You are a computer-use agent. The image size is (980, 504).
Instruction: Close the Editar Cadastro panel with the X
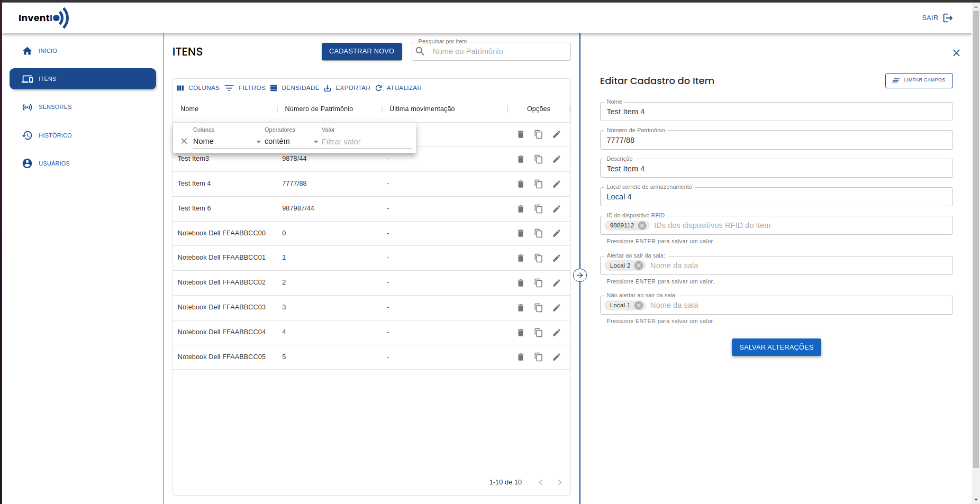pyautogui.click(x=956, y=53)
